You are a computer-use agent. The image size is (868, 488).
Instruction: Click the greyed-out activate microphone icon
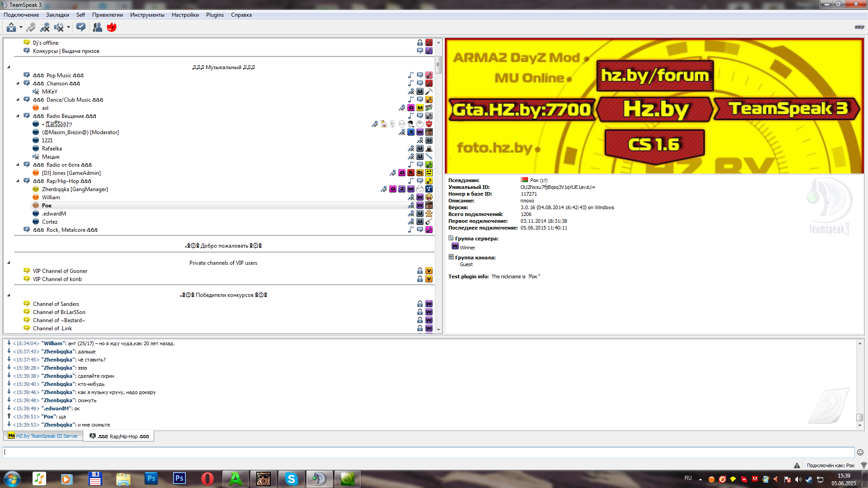pos(31,28)
